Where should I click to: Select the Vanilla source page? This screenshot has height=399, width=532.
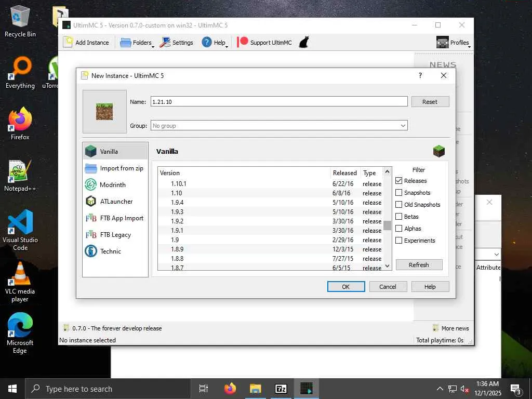115,151
